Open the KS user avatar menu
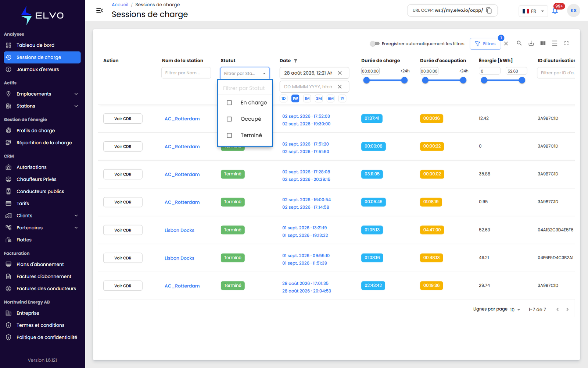The height and width of the screenshot is (368, 588). point(574,11)
